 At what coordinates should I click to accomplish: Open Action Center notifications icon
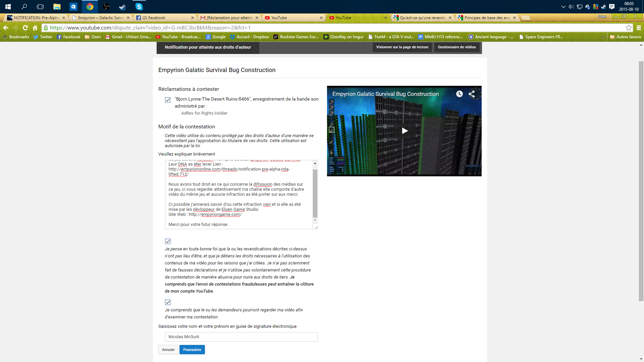point(612,7)
